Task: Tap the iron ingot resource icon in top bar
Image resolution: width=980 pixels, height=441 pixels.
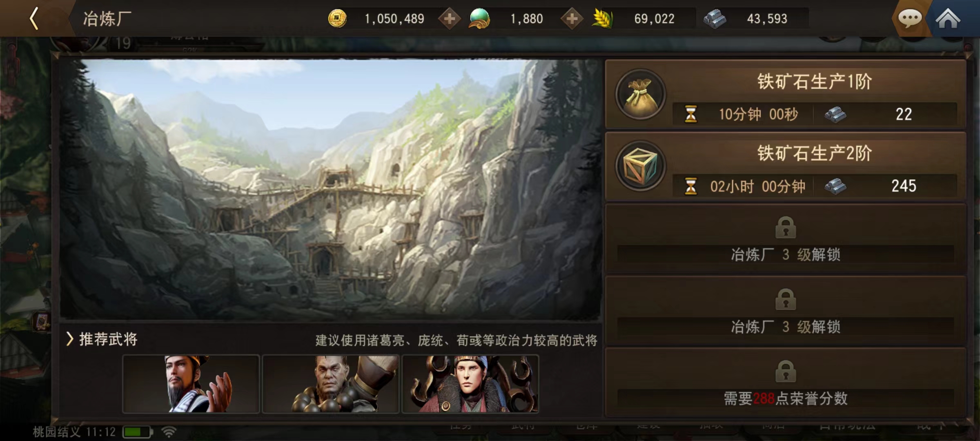Action: [715, 19]
